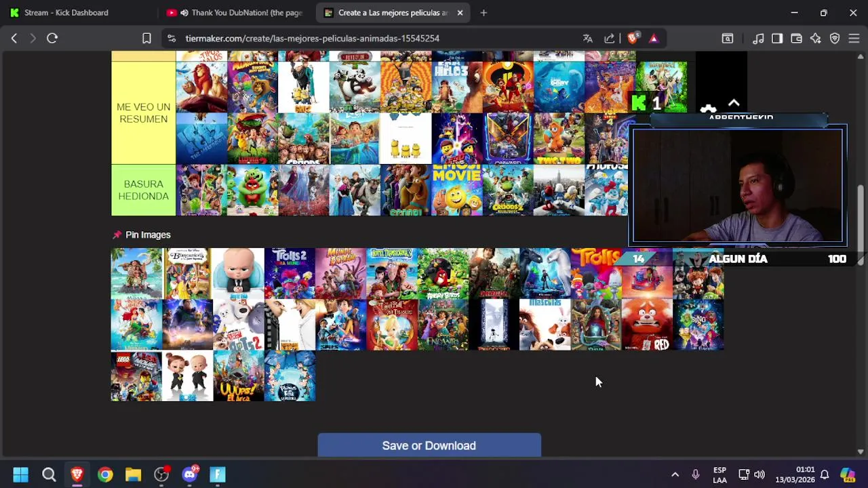Click the page vertical scrollbar thumb
The image size is (868, 488).
[x=861, y=224]
